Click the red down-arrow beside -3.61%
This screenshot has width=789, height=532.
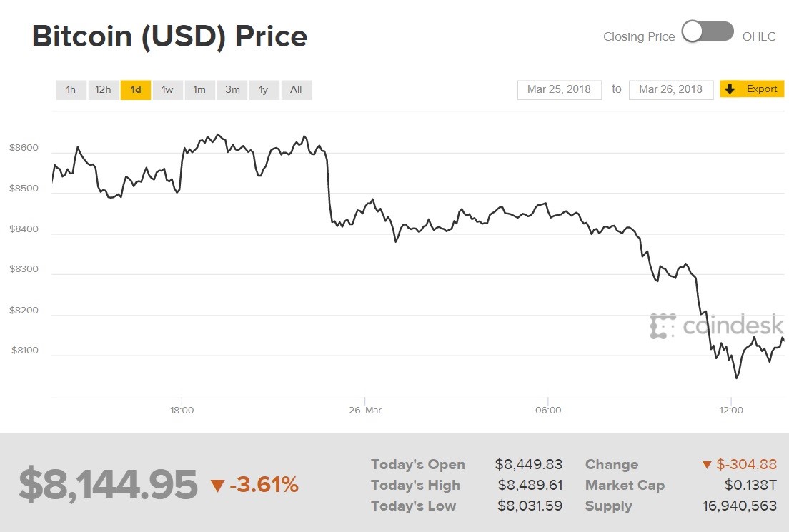(x=217, y=486)
